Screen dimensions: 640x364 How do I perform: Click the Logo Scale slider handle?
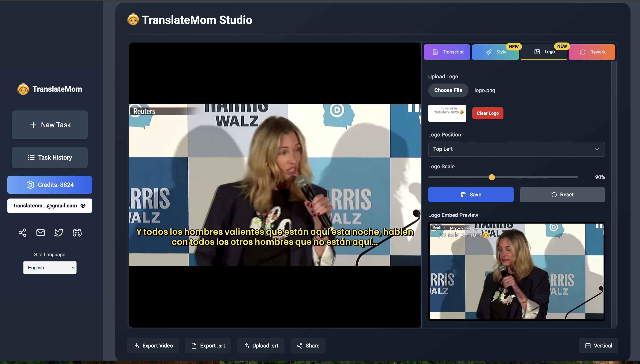point(492,177)
